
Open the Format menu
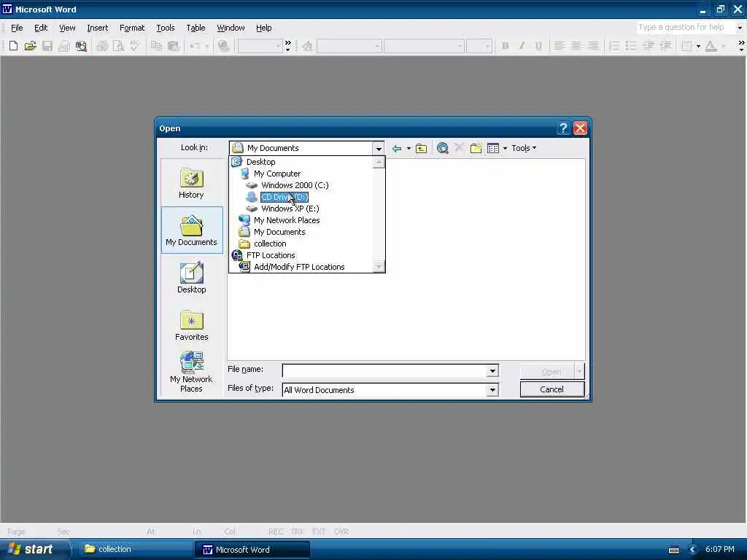132,28
